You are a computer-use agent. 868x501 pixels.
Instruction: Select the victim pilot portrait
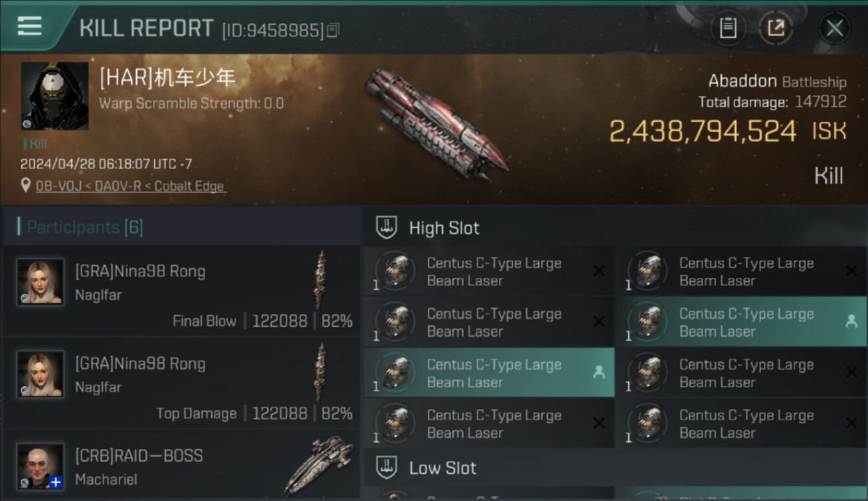pos(55,96)
